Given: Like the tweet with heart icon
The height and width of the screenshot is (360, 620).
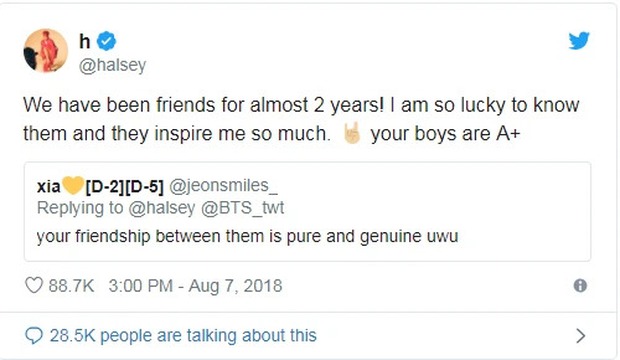Looking at the screenshot, I should click(34, 285).
